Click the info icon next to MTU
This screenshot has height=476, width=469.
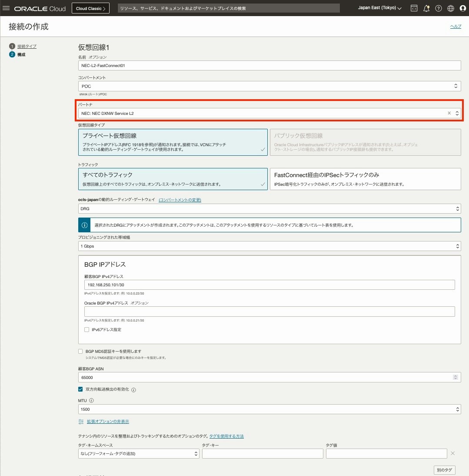91,400
